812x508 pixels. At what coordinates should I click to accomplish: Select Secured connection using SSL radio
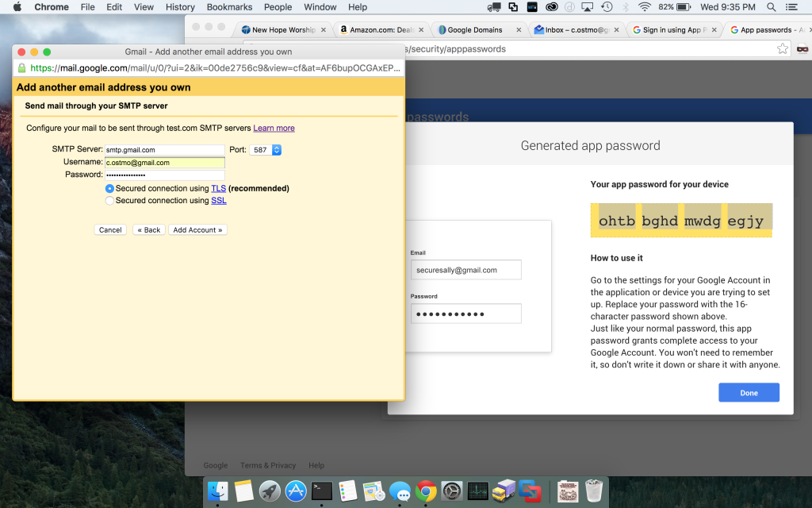(x=109, y=201)
